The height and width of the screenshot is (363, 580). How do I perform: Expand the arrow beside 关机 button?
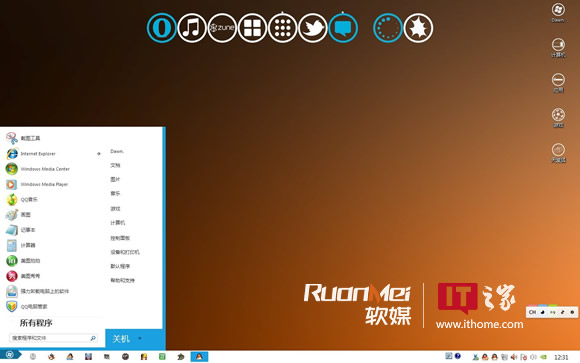tap(140, 338)
